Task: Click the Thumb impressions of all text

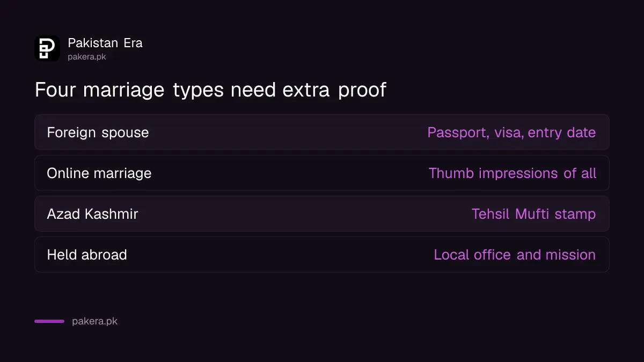Action: [x=513, y=173]
